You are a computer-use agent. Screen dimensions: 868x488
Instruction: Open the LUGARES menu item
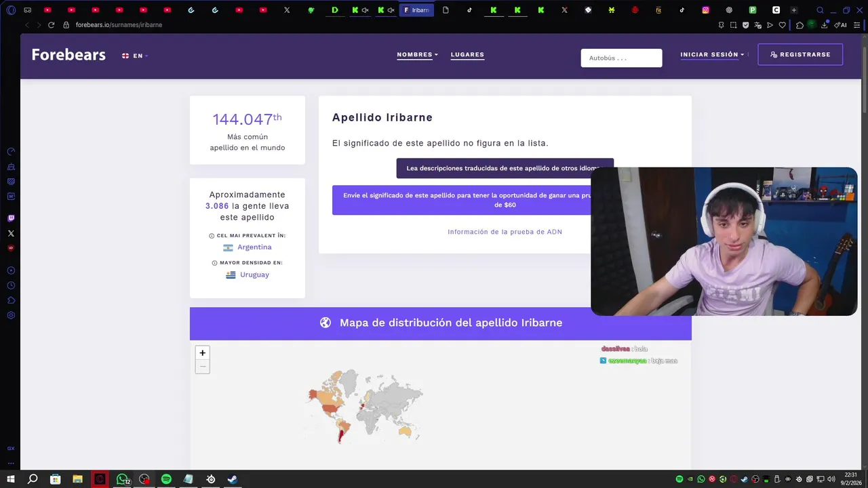tap(467, 55)
